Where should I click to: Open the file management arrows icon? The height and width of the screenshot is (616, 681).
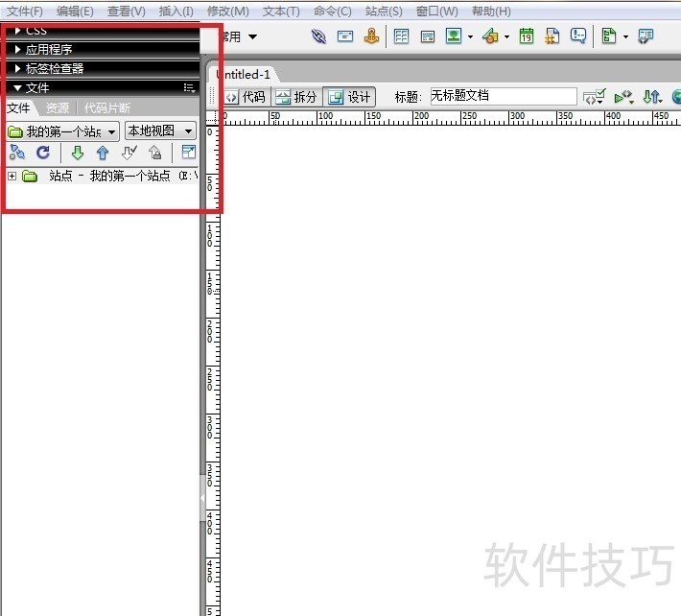pos(653,97)
